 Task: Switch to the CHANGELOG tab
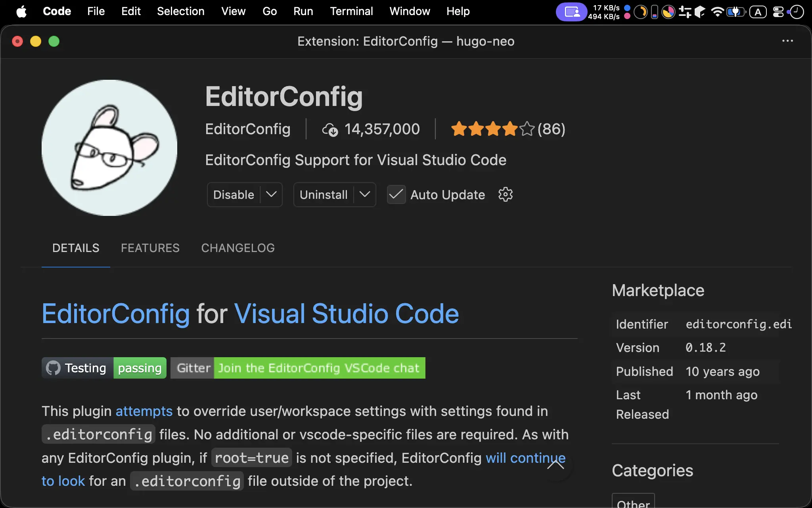pos(238,248)
